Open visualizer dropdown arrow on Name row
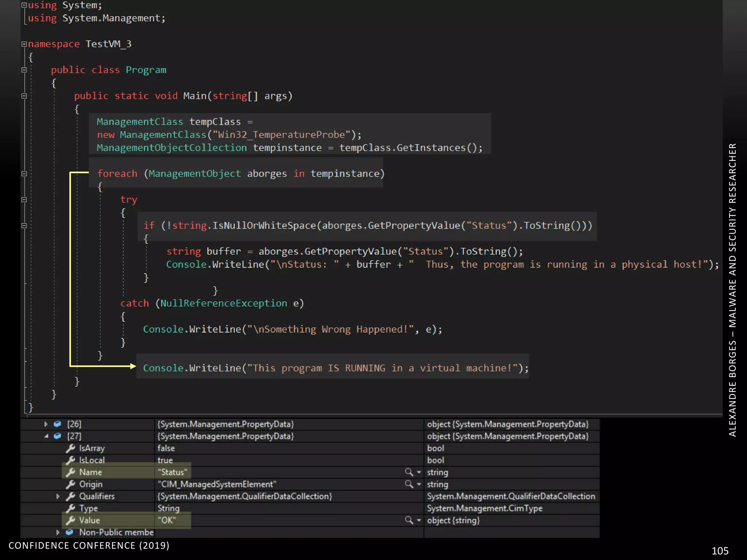Screen dimensions: 747x560 point(419,472)
